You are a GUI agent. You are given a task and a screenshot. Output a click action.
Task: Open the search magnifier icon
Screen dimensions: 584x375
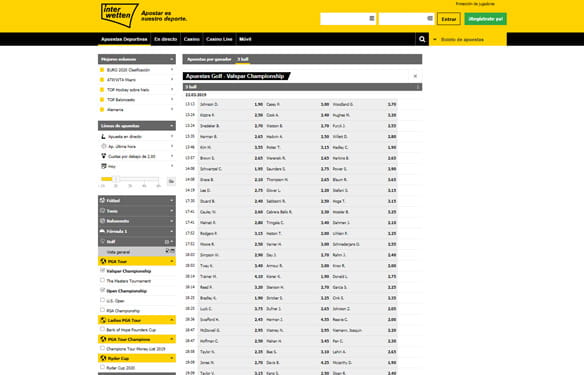click(422, 39)
